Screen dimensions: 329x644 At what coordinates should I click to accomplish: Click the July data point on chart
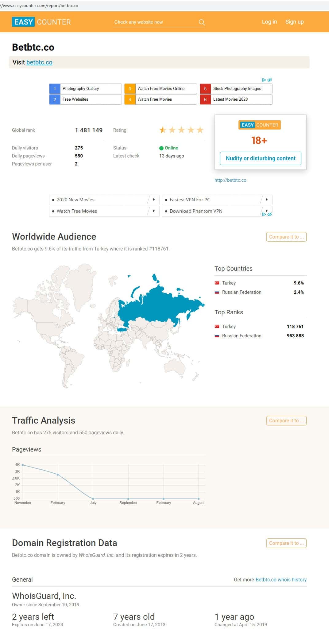coord(93,499)
